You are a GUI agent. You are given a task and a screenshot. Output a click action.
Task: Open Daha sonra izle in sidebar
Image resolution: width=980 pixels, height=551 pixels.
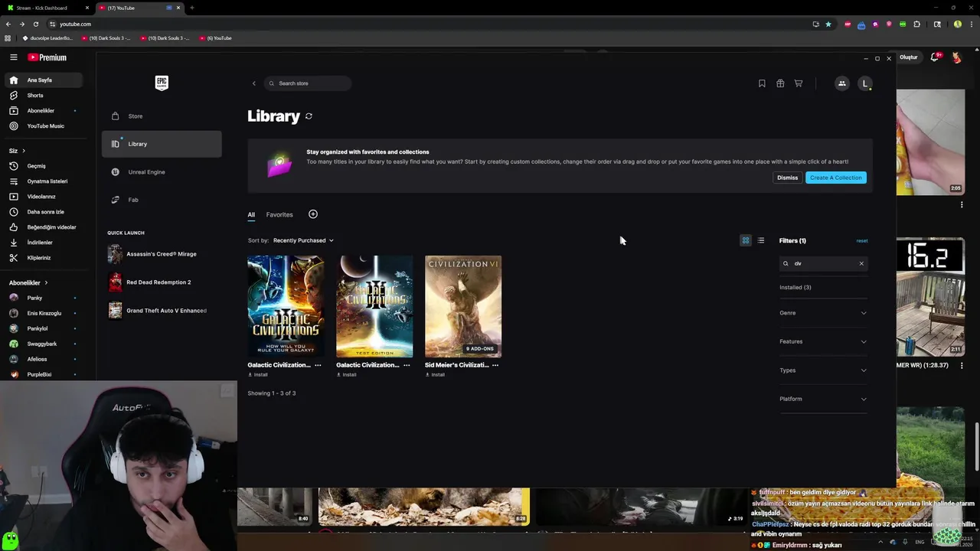44,212
